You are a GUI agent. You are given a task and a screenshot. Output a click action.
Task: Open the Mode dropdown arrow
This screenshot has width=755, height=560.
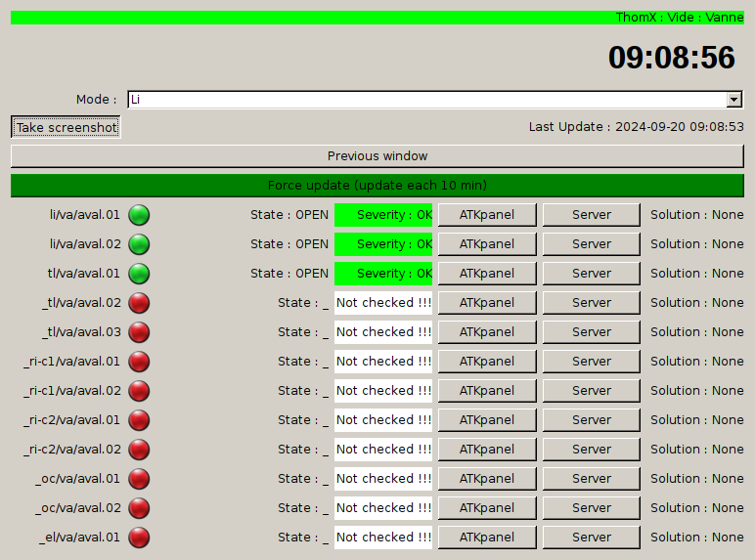pos(733,100)
